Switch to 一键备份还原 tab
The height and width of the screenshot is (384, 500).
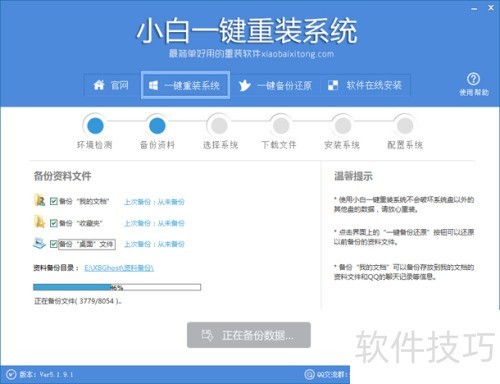[x=275, y=86]
